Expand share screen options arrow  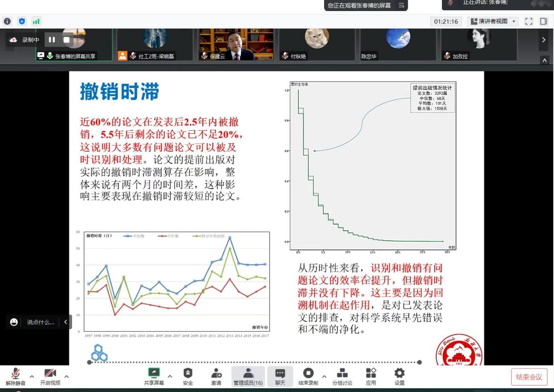(x=170, y=377)
